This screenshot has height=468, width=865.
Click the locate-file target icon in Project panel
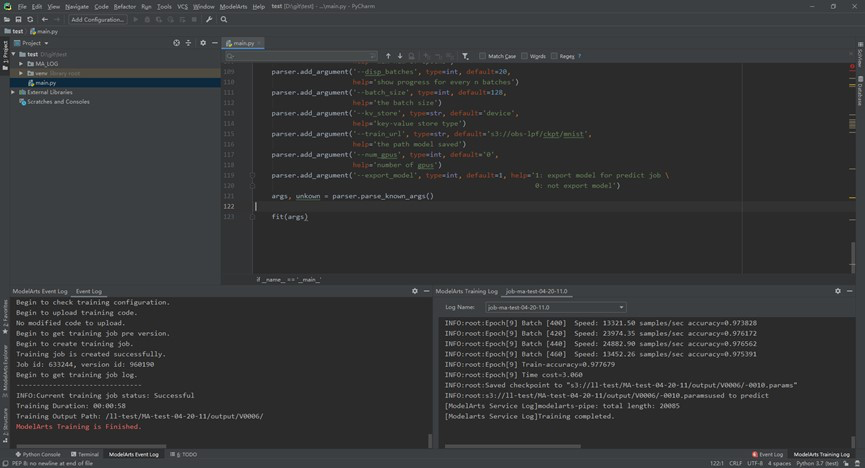click(177, 43)
